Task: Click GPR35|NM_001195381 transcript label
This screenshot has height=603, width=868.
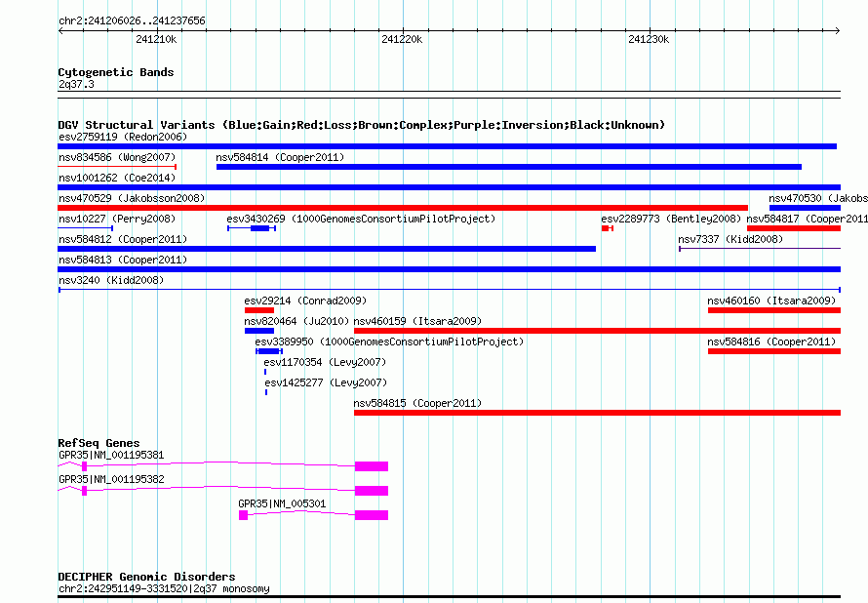Action: (111, 455)
